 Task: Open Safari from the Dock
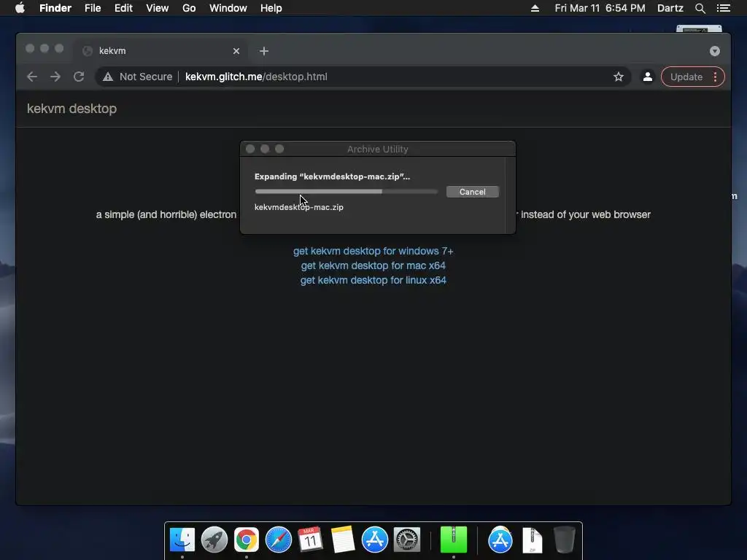point(278,540)
